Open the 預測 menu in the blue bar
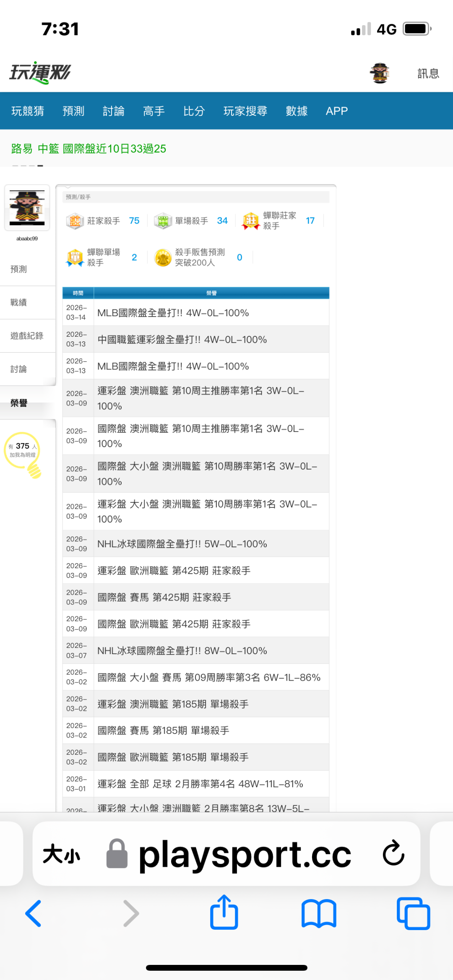 click(73, 111)
